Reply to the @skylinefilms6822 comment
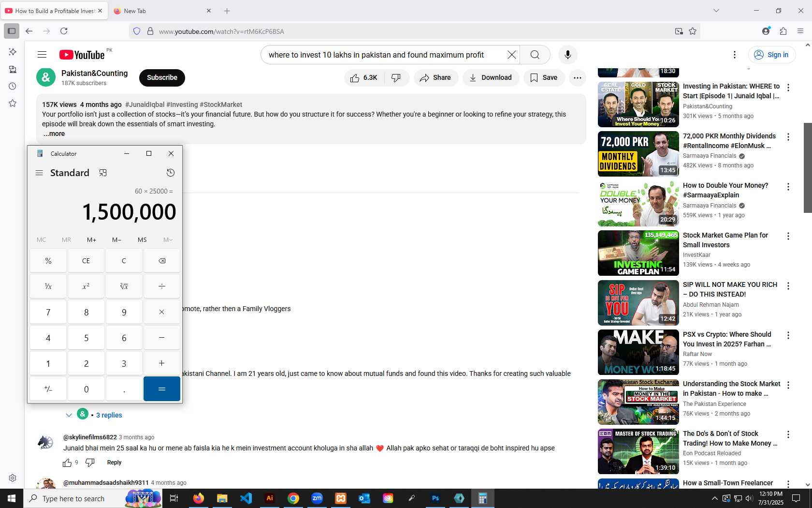Image resolution: width=812 pixels, height=508 pixels. coord(114,463)
